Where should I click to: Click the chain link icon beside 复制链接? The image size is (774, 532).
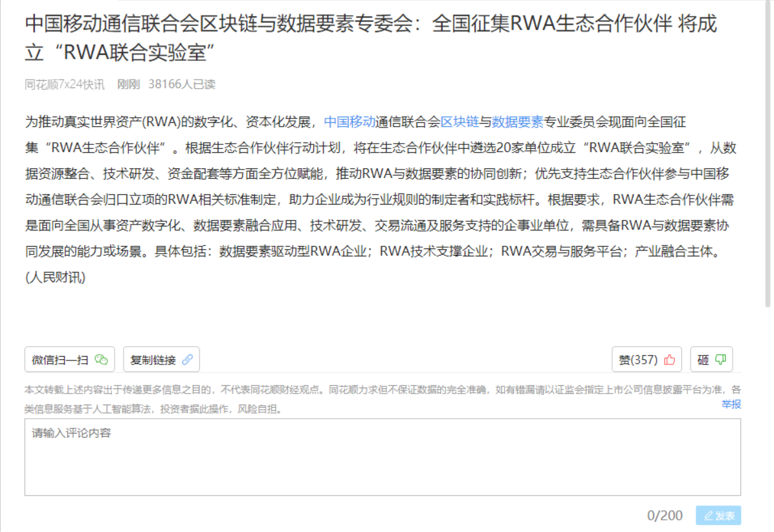coord(188,360)
